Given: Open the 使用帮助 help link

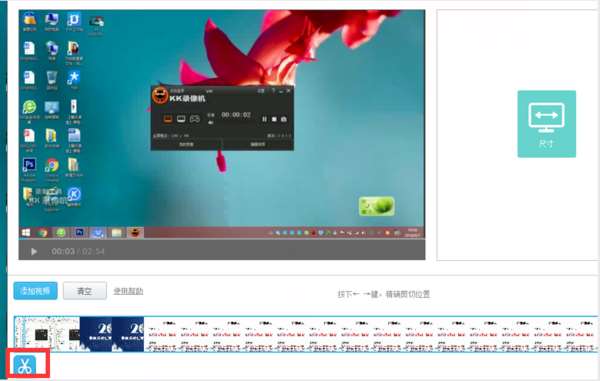Looking at the screenshot, I should (x=128, y=291).
